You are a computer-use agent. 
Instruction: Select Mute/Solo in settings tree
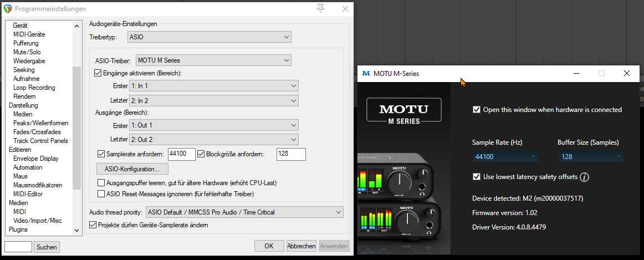(27, 52)
